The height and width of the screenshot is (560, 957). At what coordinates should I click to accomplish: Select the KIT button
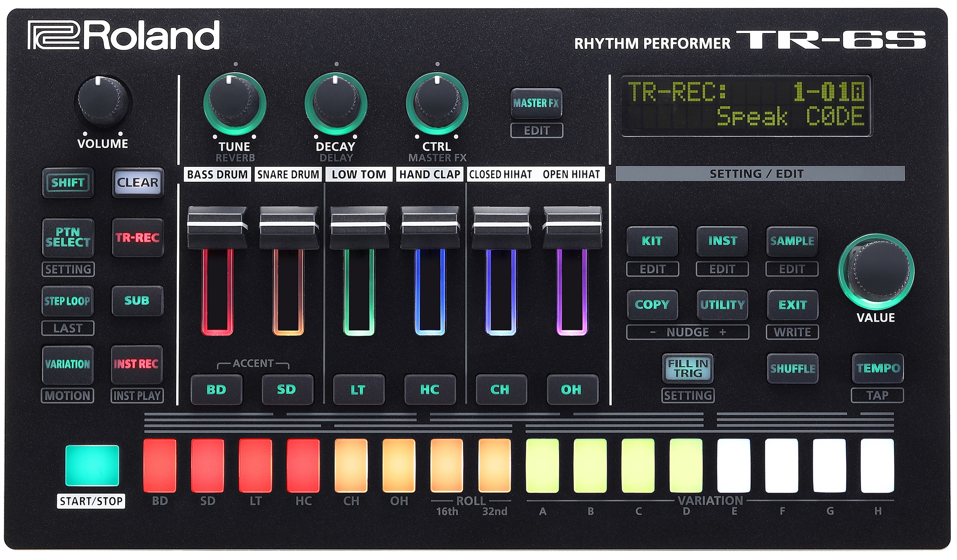(x=652, y=241)
